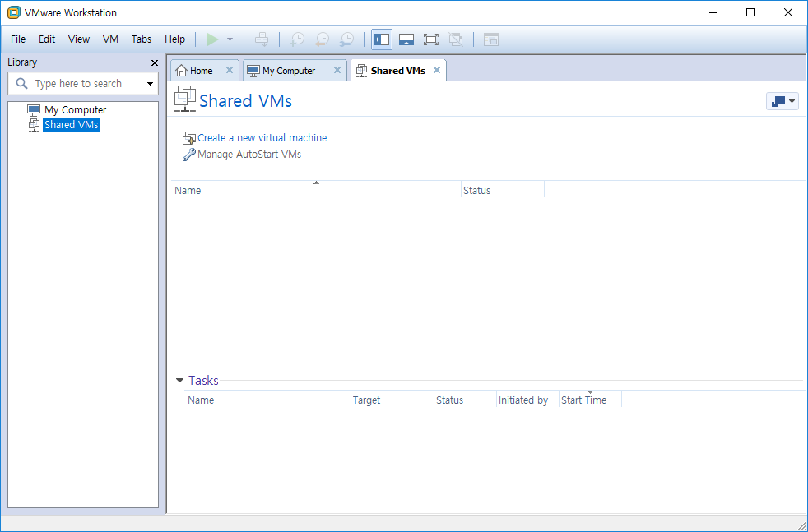Sort VM list by Name column
Screen dimensions: 808x532
[316, 190]
